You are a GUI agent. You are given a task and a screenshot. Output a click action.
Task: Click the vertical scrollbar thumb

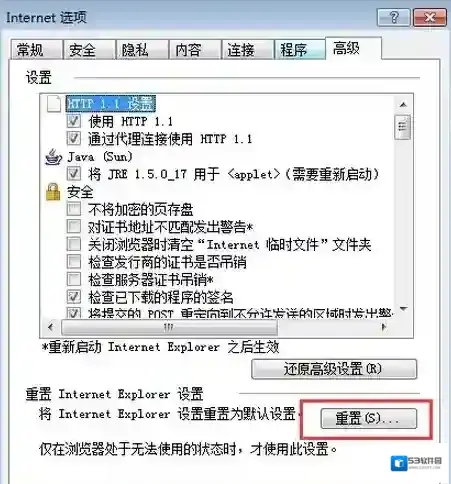[x=403, y=127]
